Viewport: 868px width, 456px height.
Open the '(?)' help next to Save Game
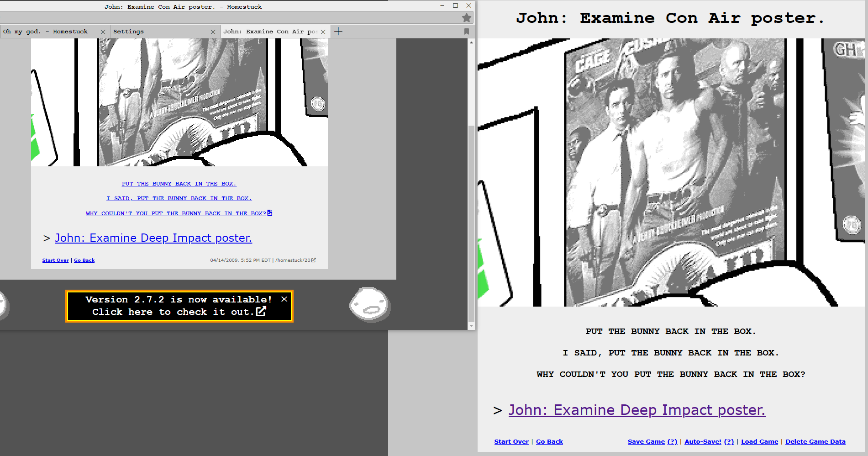672,441
